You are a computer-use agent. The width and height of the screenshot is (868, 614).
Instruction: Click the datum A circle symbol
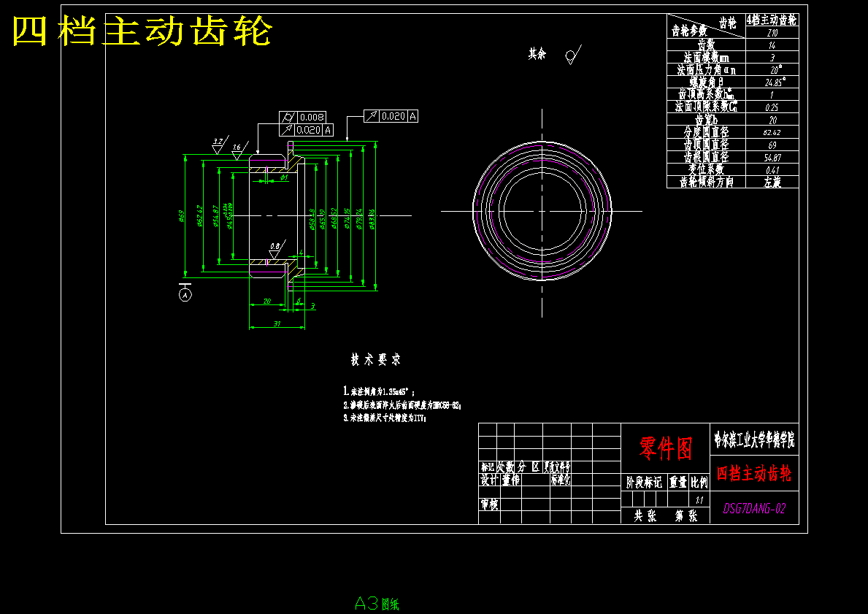tap(185, 294)
